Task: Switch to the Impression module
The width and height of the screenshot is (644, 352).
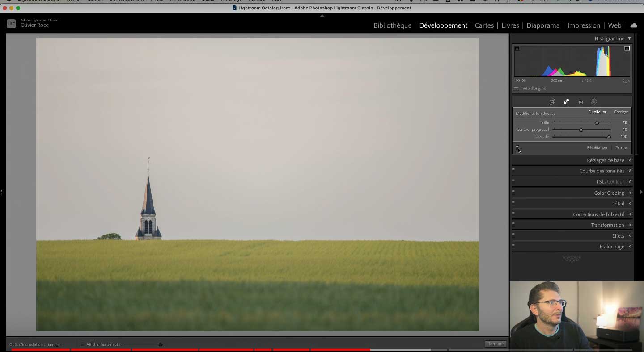Action: 584,25
